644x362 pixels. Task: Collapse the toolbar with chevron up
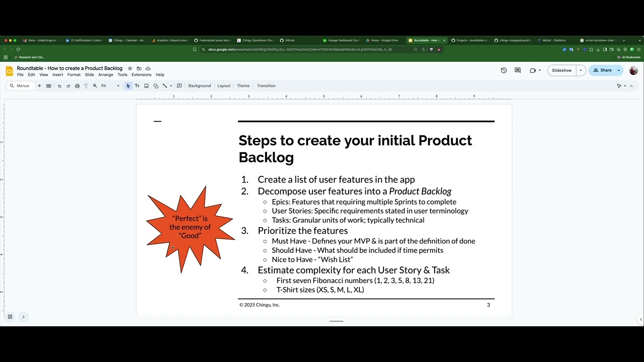pos(632,86)
